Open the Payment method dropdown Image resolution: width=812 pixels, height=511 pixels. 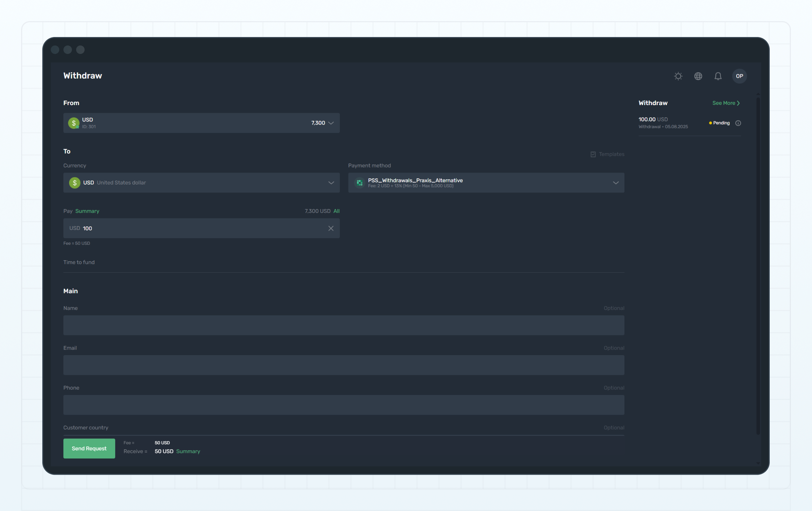click(x=615, y=183)
